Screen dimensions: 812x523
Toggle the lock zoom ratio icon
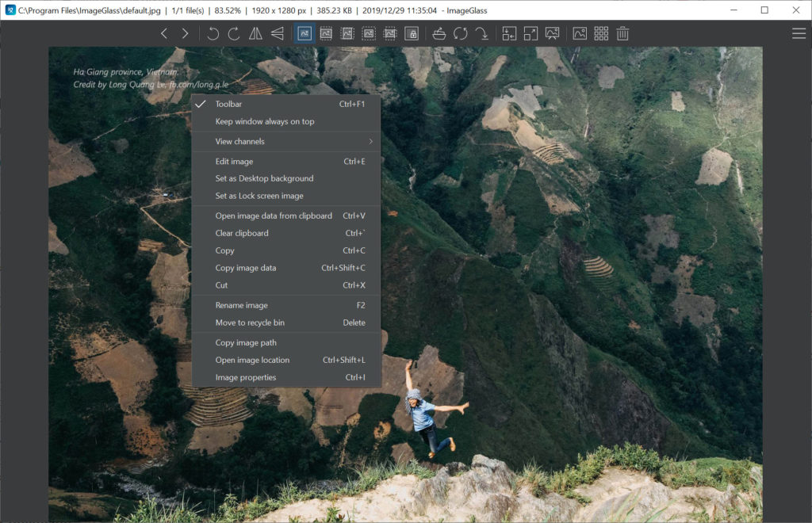[412, 33]
